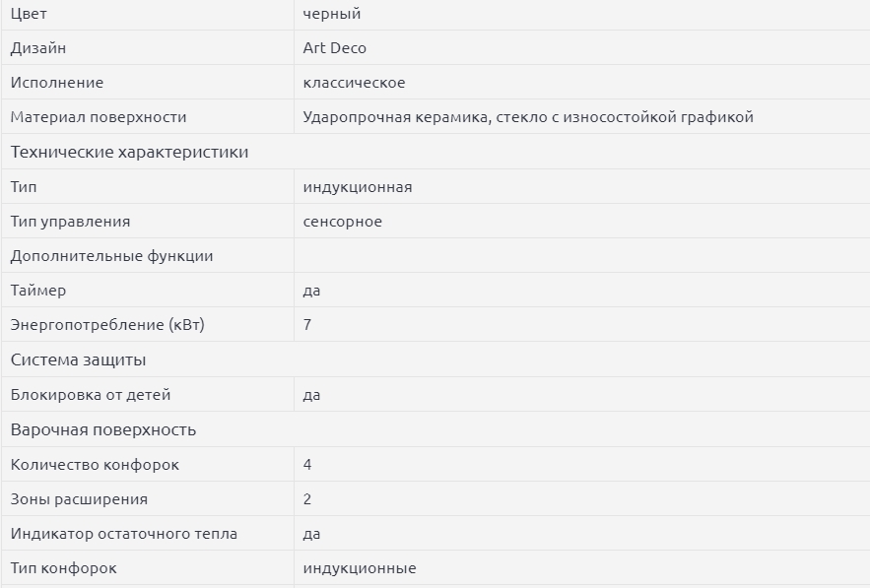
Task: Click the 'классическое' value text
Action: (354, 83)
